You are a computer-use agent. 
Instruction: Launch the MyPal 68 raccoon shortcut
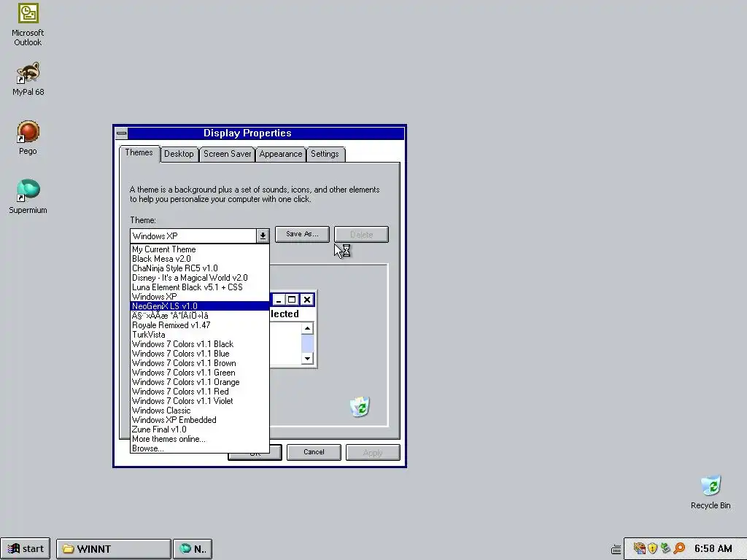[x=28, y=79]
